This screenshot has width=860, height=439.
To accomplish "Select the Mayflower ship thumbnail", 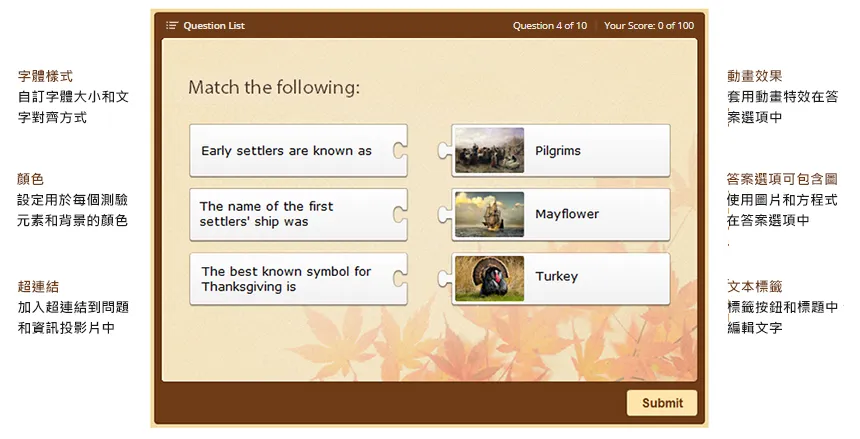I will tap(489, 214).
